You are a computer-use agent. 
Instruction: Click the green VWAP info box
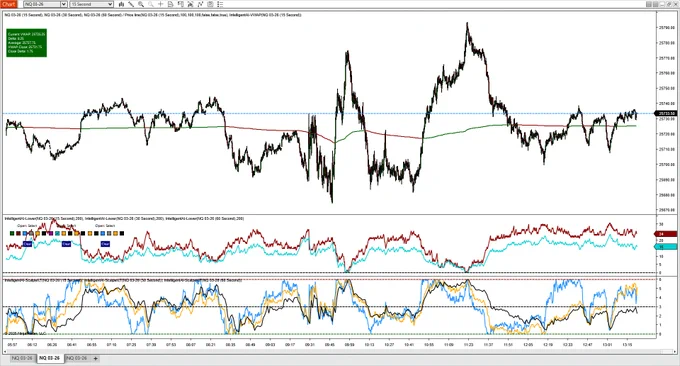pos(26,42)
